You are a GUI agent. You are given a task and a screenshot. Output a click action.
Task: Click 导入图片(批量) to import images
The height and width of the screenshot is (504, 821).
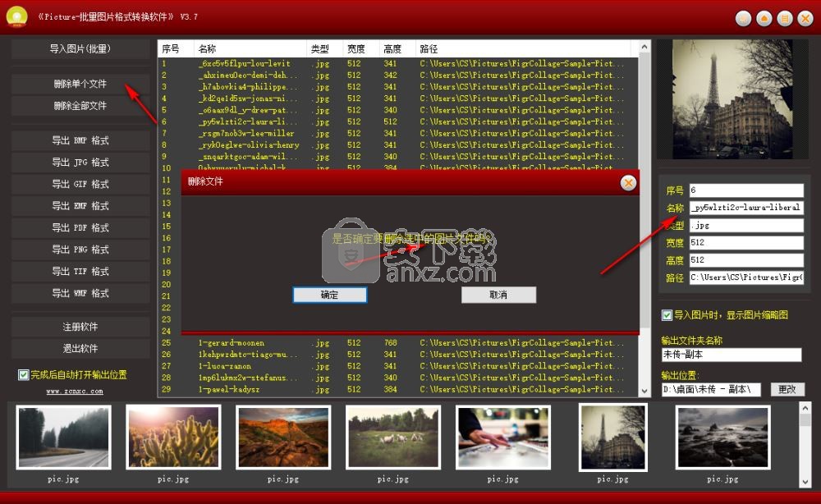click(x=80, y=48)
